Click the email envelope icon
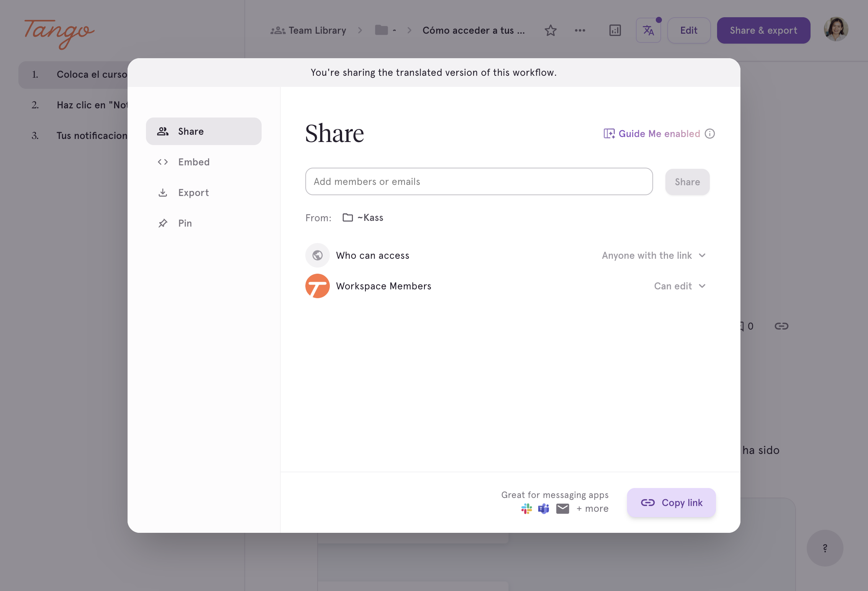This screenshot has width=868, height=591. [563, 509]
